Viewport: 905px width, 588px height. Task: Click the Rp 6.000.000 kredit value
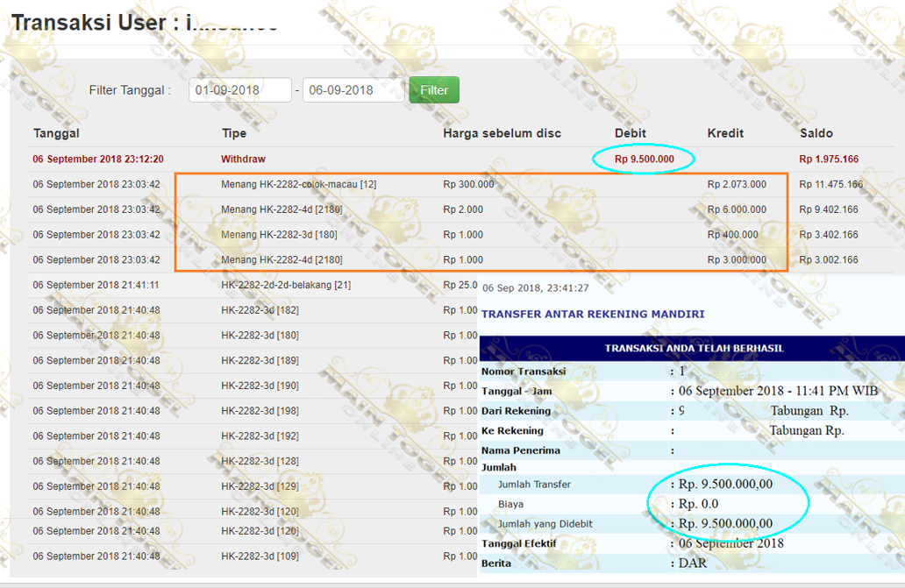[737, 210]
